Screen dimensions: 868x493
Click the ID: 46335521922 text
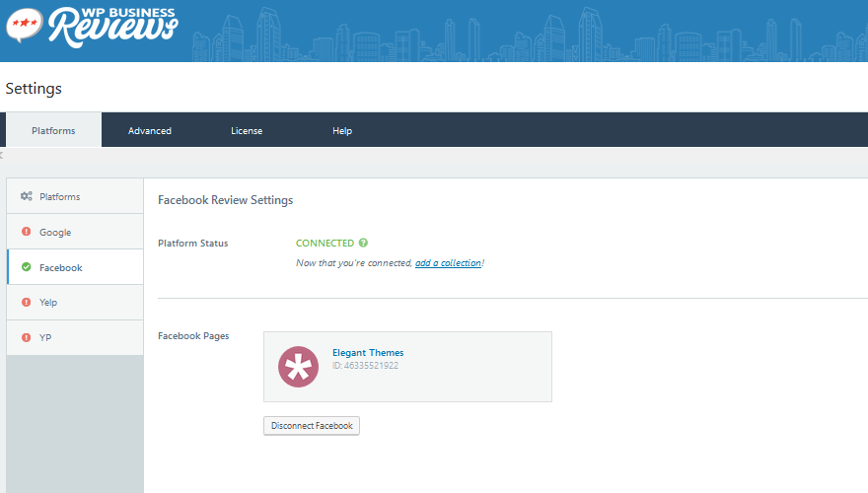coord(365,365)
